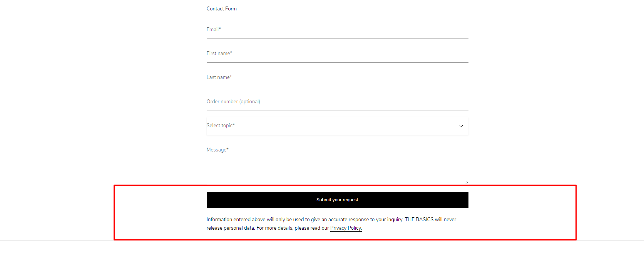Select the Last name text box

point(337,78)
